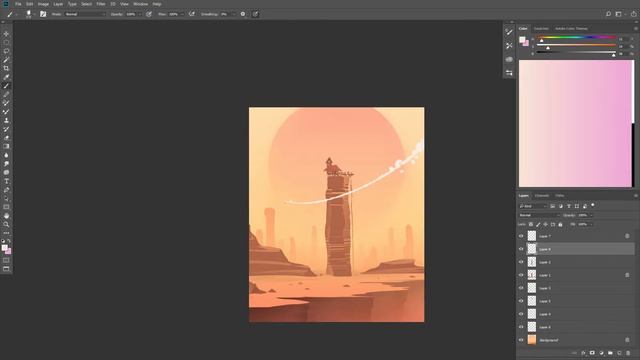640x360 pixels.
Task: Select the Clone Stamp tool
Action: tap(6, 120)
